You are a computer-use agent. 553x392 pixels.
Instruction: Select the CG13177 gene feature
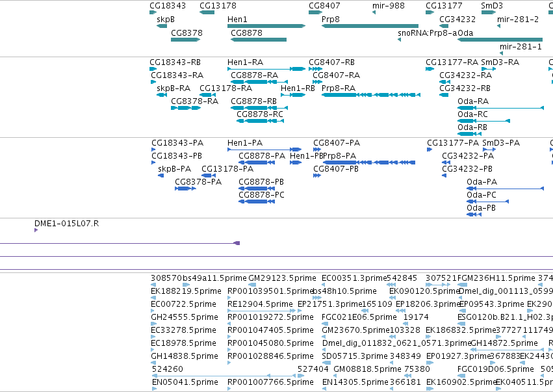click(x=430, y=12)
